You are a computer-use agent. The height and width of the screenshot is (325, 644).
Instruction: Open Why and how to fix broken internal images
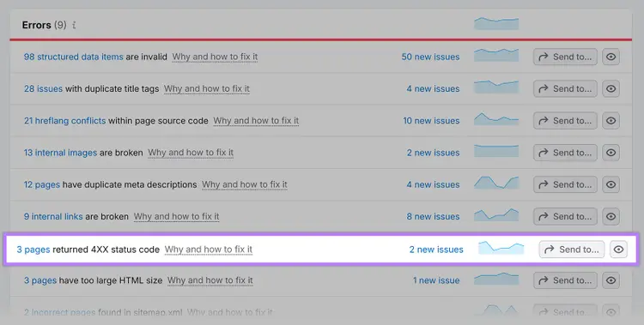click(x=191, y=153)
